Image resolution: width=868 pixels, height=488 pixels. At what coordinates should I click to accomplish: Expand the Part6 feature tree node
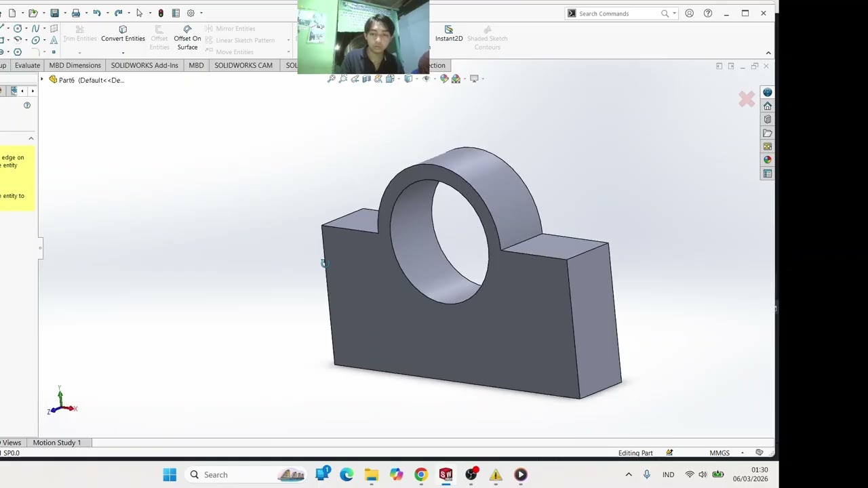pos(42,80)
